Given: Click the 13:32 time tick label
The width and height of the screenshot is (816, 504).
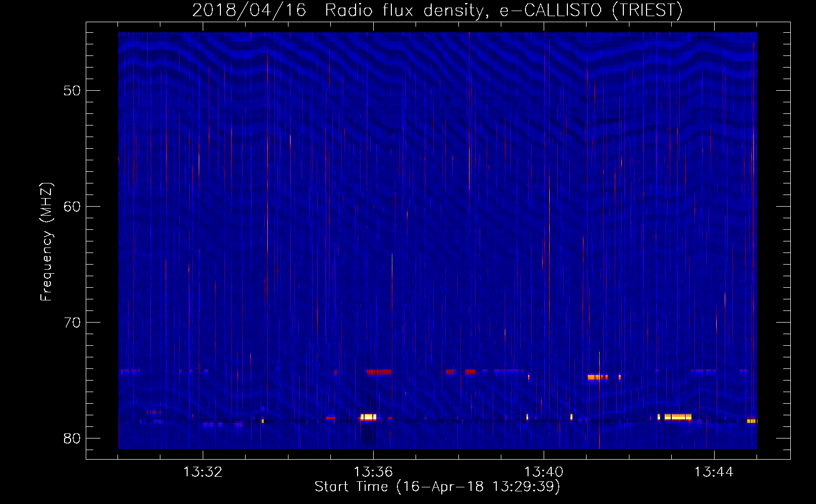Looking at the screenshot, I should [203, 472].
